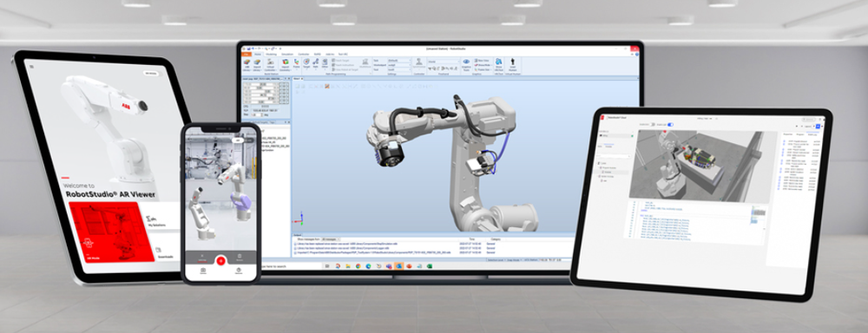Screen dimensions: 868x333
Task: Click the ABB logo in Cloud tablet
Action: [602, 118]
